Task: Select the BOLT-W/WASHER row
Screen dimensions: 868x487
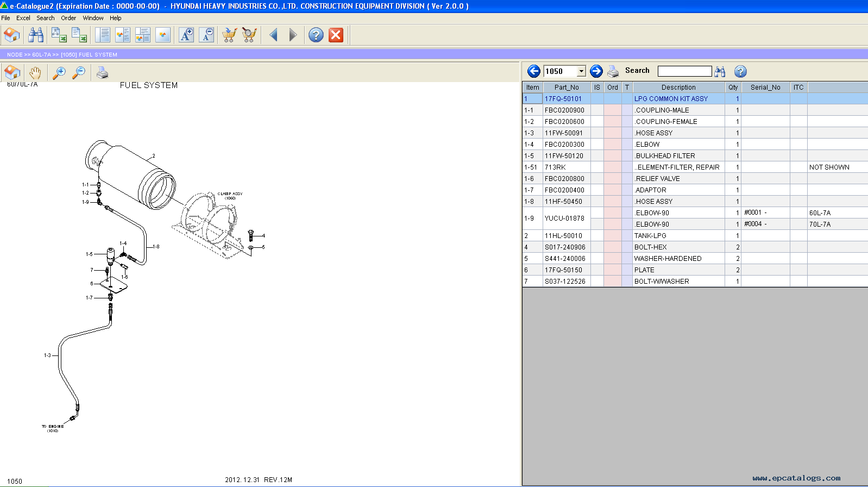Action: 695,282
